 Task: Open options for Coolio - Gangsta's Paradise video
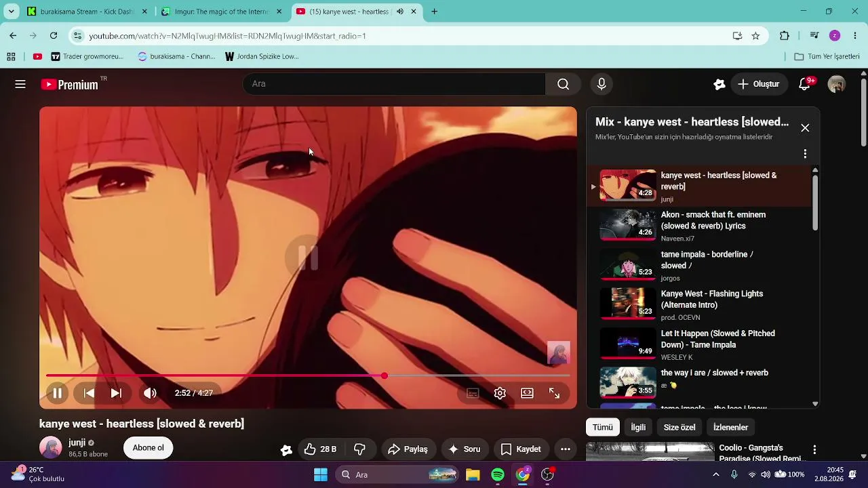(x=814, y=449)
